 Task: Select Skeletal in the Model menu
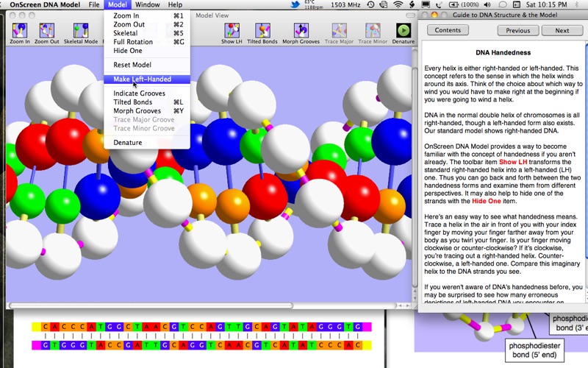pyautogui.click(x=146, y=33)
